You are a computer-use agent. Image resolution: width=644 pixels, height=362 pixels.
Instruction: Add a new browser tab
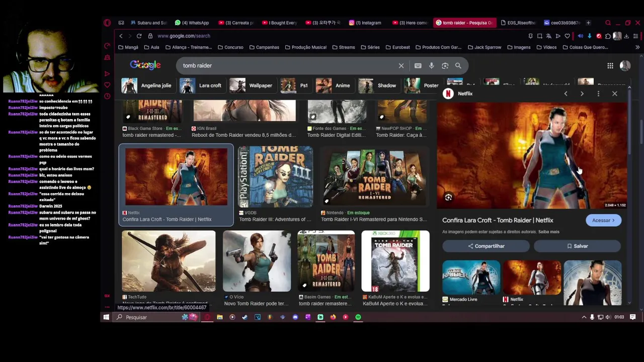coord(588,23)
